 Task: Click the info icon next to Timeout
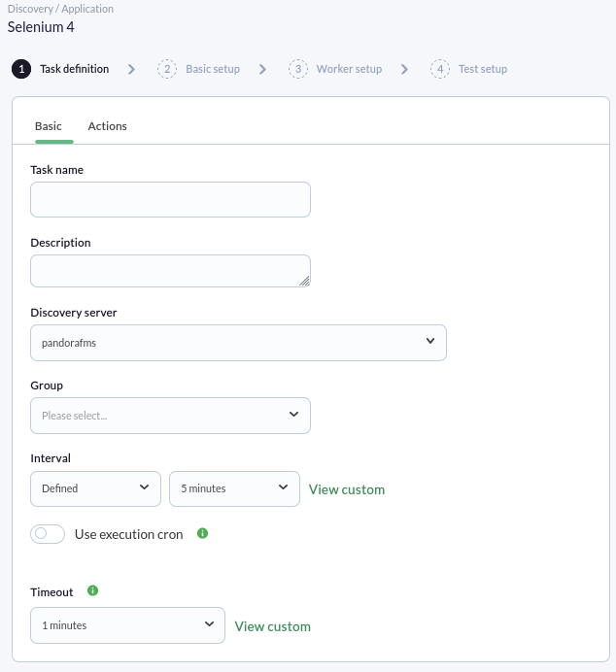(x=92, y=590)
